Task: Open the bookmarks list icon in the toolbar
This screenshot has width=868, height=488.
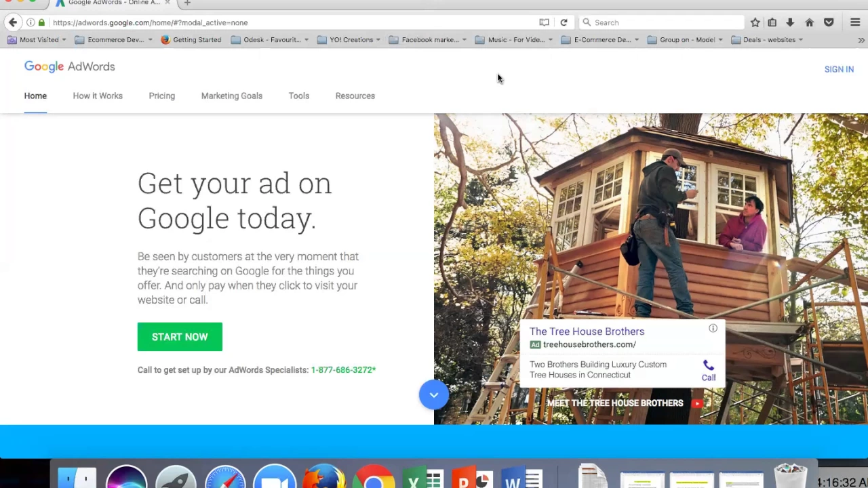Action: click(772, 22)
